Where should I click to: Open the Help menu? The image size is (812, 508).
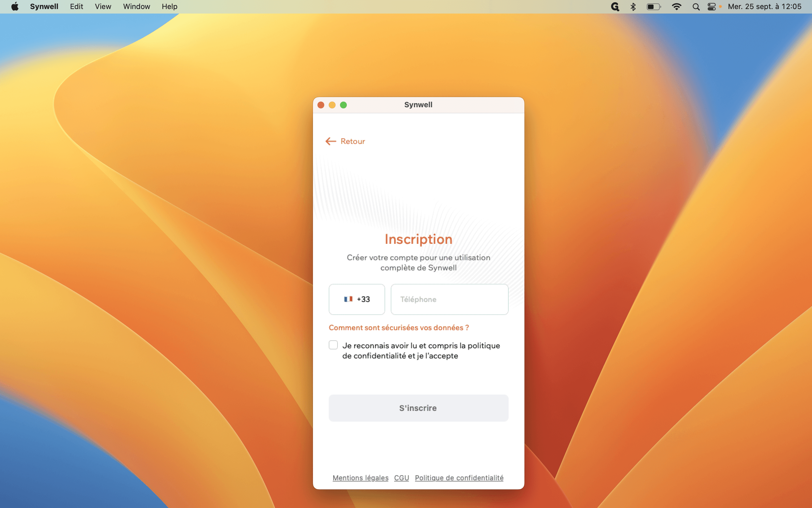[x=169, y=6]
